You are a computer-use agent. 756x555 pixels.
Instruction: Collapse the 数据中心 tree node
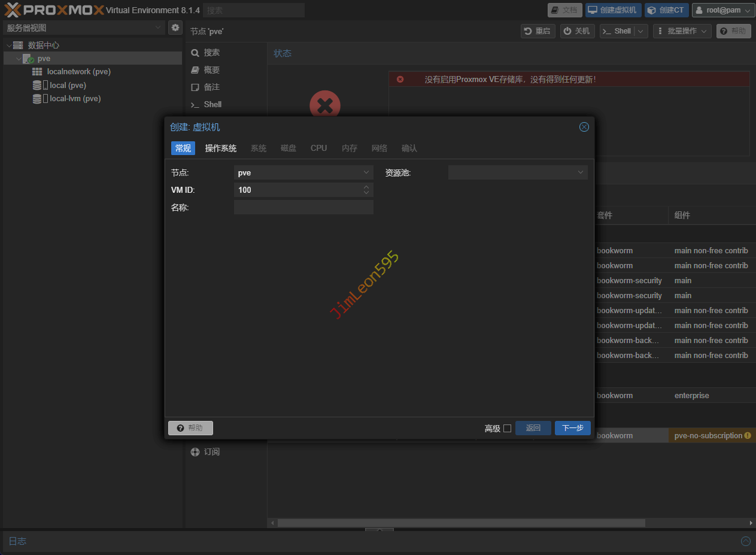(x=9, y=46)
